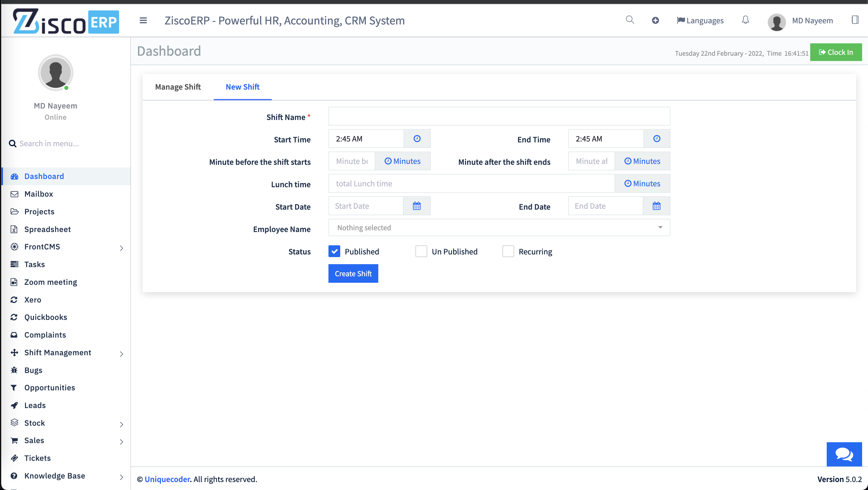Click the End Time value field
Image resolution: width=868 pixels, height=490 pixels.
606,139
